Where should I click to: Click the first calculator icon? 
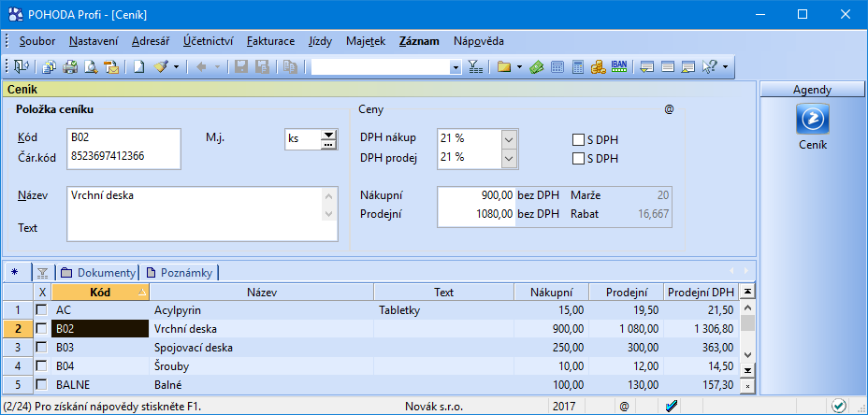click(x=557, y=67)
